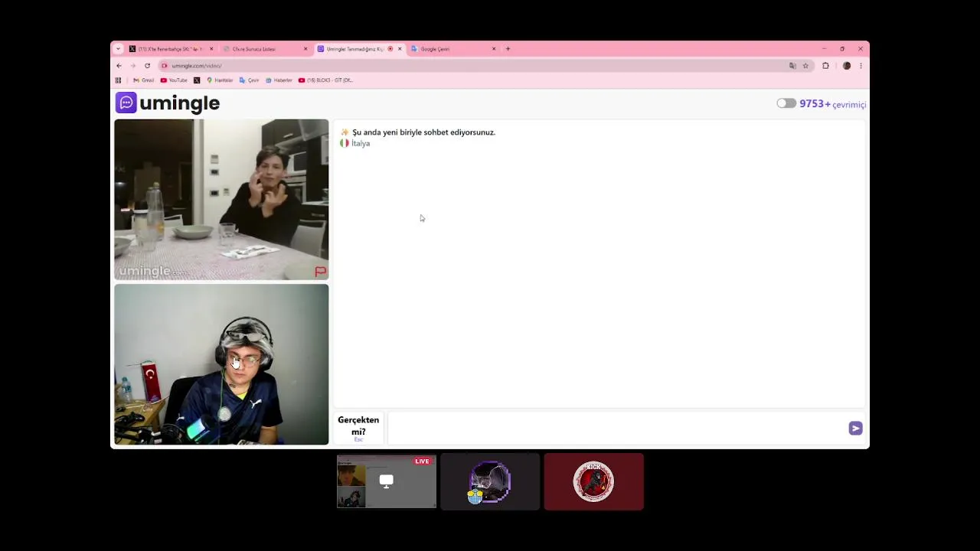The height and width of the screenshot is (551, 980).
Task: Close the Fenerbahçe X tab
Action: (x=211, y=49)
